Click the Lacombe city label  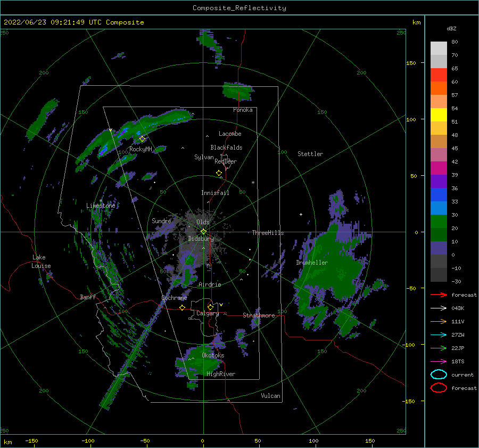point(230,134)
